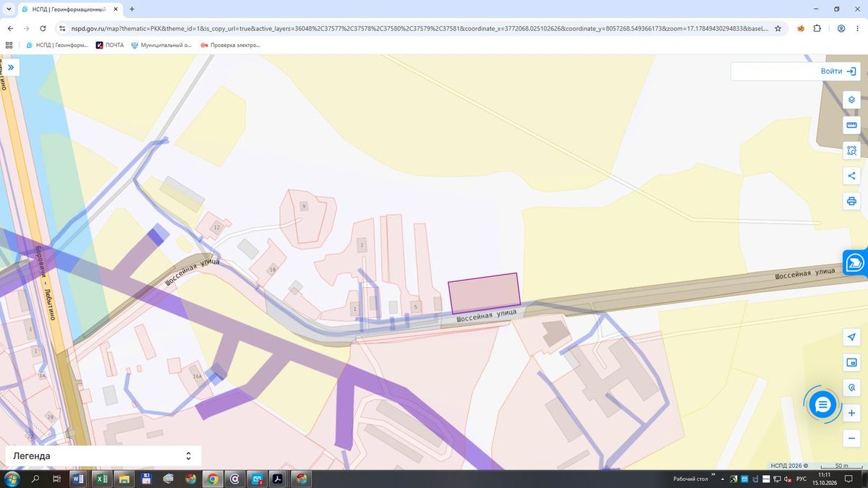Reload the current page

tap(43, 29)
